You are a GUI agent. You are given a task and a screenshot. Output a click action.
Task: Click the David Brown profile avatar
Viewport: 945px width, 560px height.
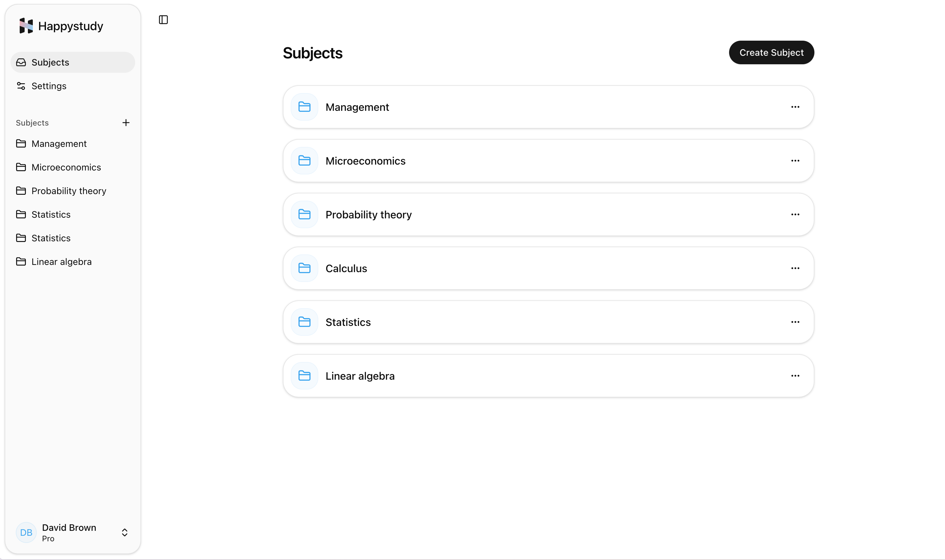tap(26, 532)
